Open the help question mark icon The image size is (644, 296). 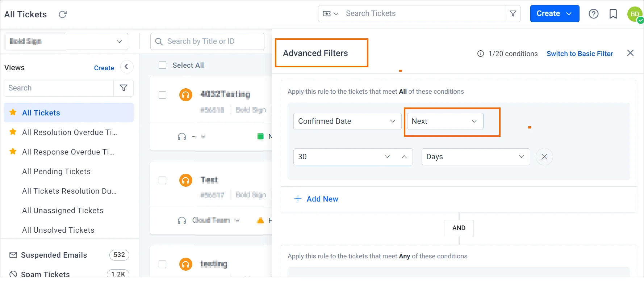(x=593, y=14)
